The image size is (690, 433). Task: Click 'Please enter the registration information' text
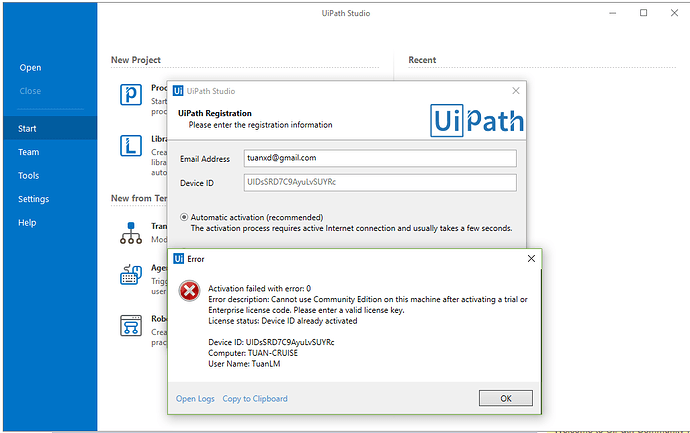point(261,125)
